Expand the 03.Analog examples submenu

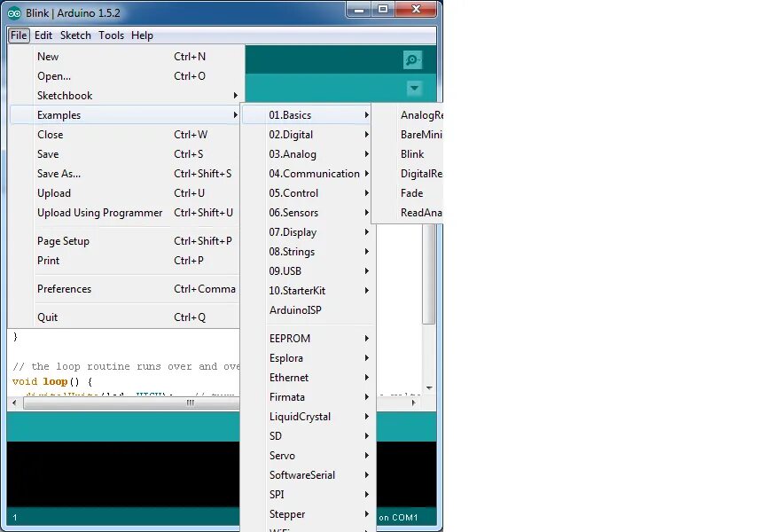click(308, 154)
